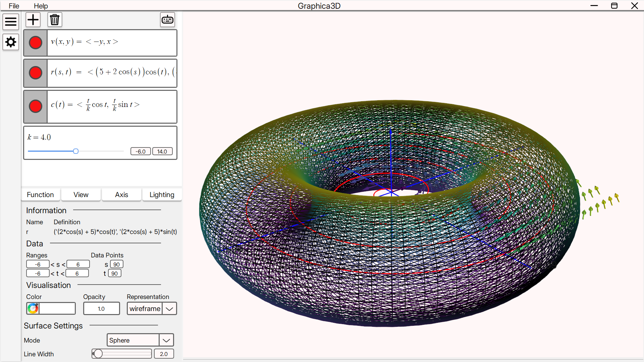This screenshot has height=362, width=644.
Task: Open the hamburger menu icon
Action: [x=11, y=22]
